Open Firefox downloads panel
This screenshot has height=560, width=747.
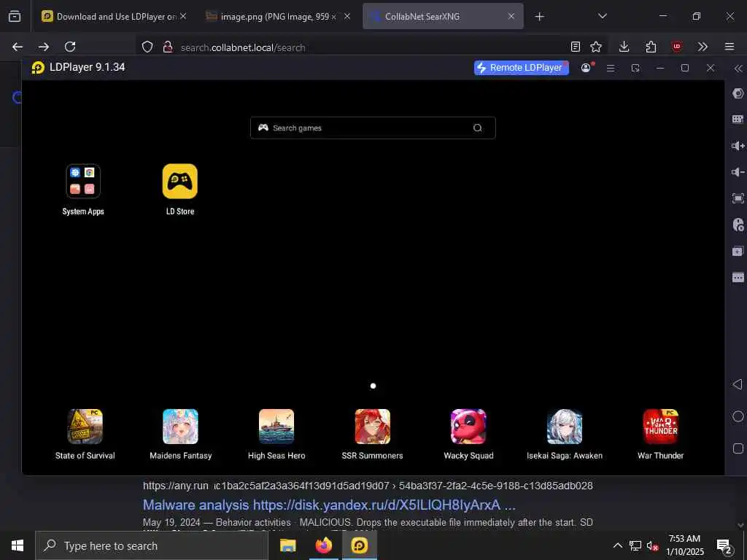(624, 47)
